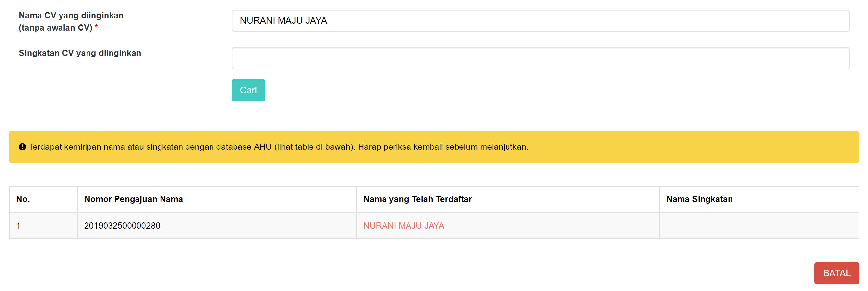Click the "Nama CV yang diinginkan" label
Viewport: 868px width, 291px height.
[71, 15]
